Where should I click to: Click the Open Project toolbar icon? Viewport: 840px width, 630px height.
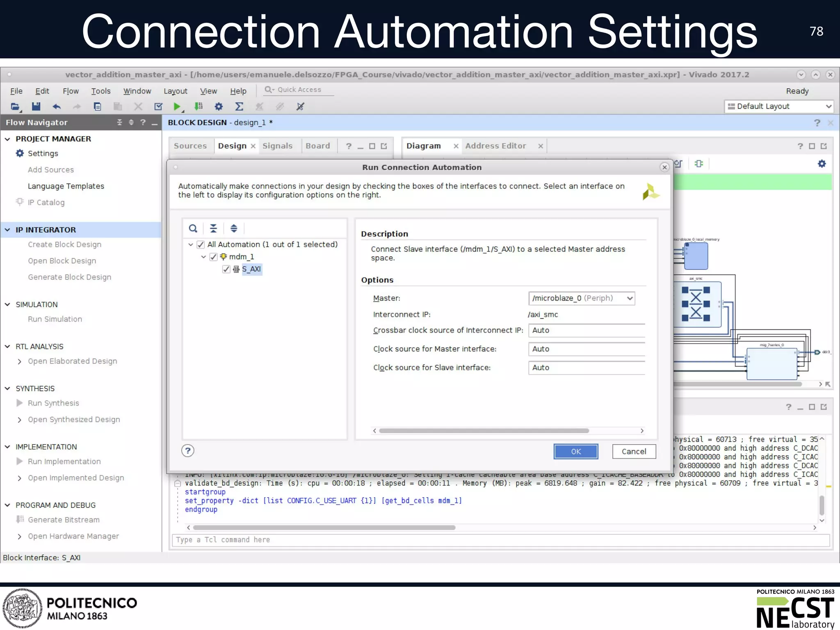[x=16, y=107]
